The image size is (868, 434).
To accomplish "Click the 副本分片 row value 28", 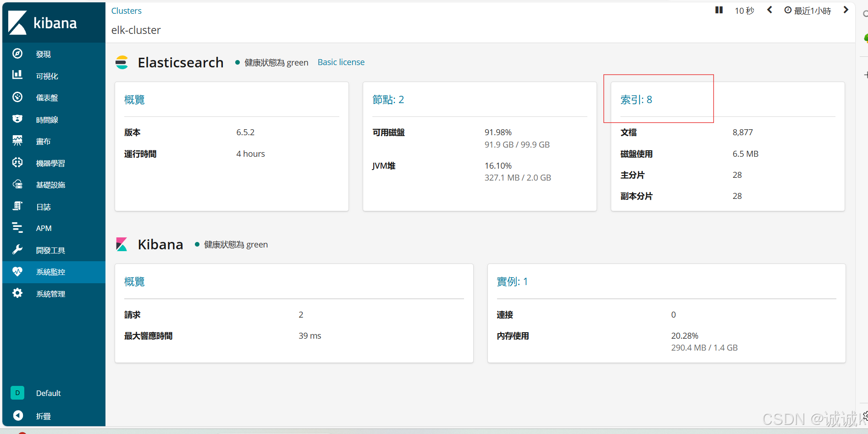I will 737,196.
